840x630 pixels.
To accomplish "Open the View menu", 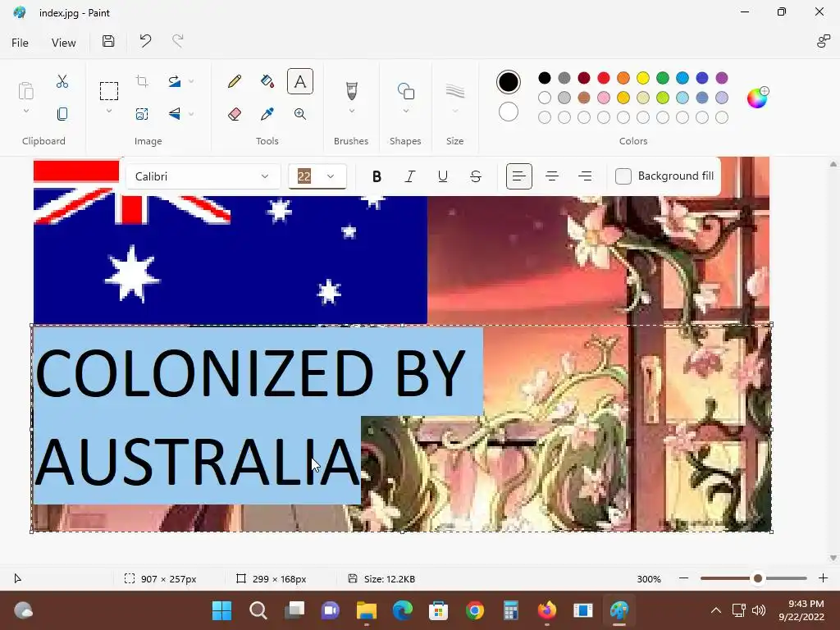I will pos(63,43).
